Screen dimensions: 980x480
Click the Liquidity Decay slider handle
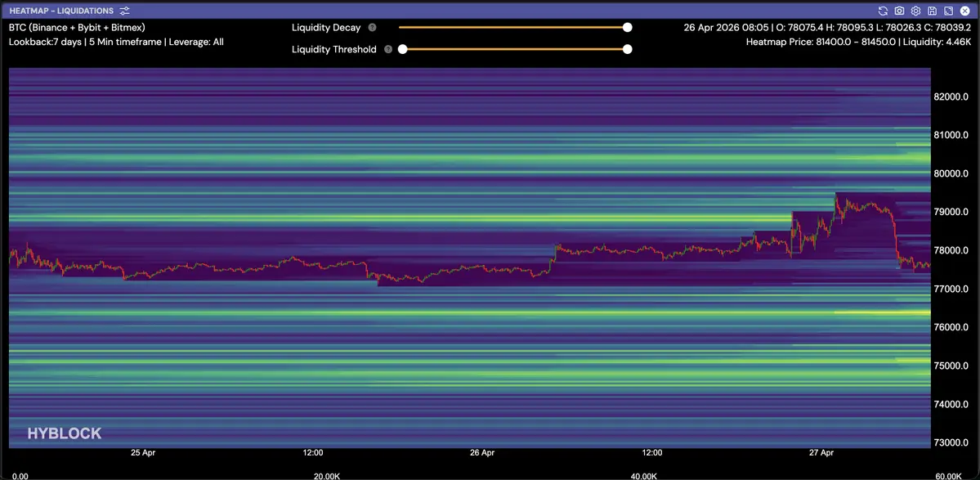coord(627,27)
